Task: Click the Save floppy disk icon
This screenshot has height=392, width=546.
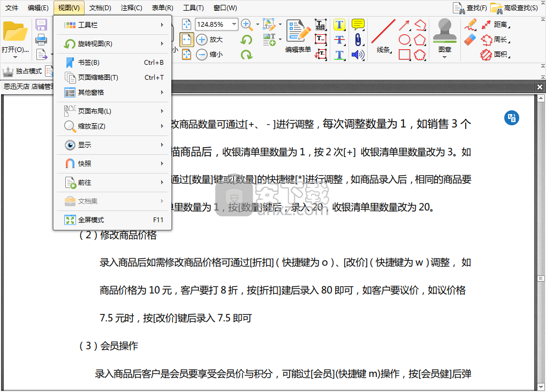Action: (41, 25)
